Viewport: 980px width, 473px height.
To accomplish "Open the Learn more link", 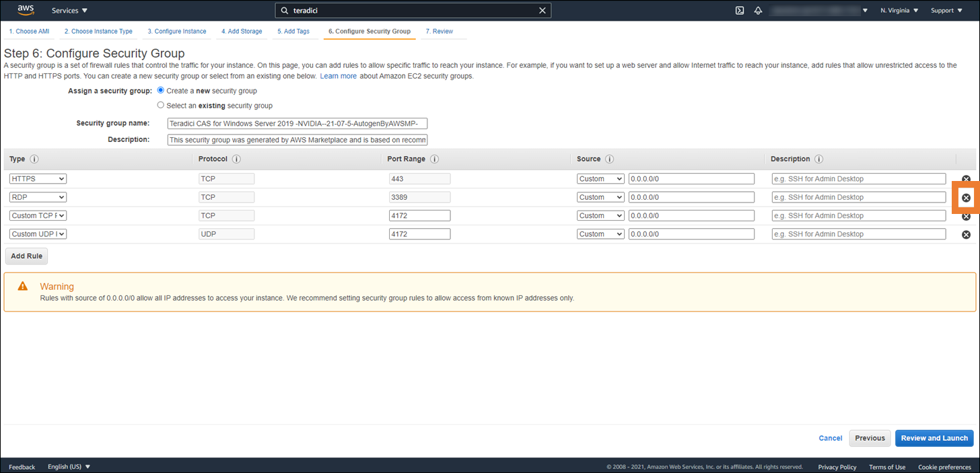I will pyautogui.click(x=339, y=76).
